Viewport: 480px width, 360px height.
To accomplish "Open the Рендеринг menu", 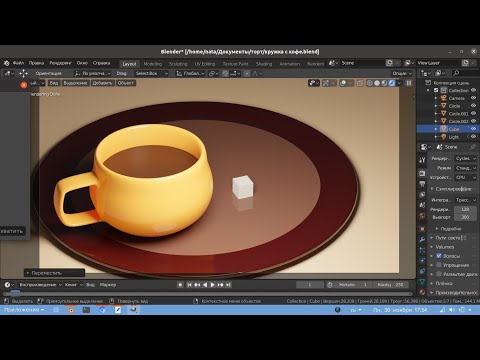I will tap(60, 63).
